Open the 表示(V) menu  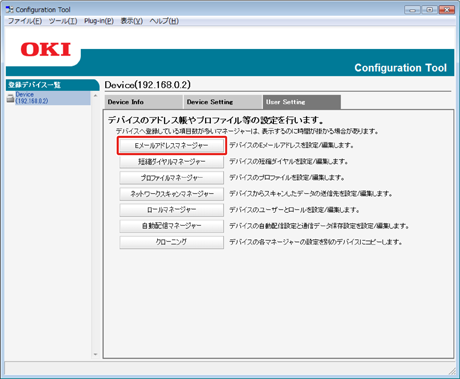(132, 21)
